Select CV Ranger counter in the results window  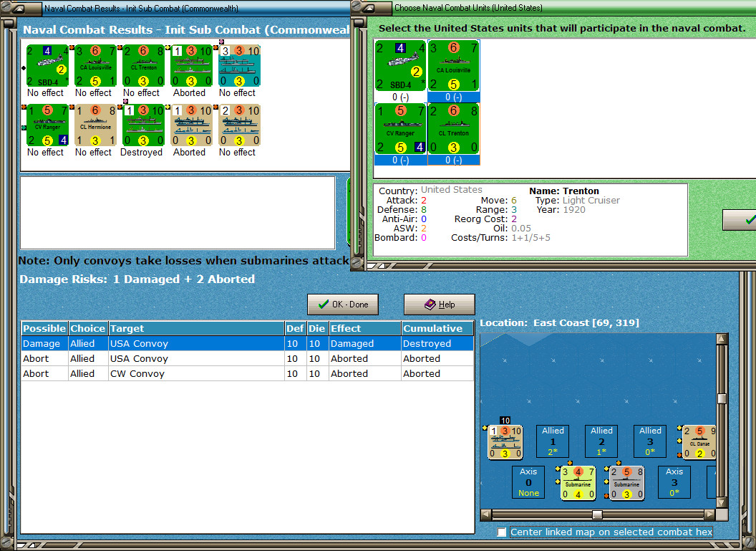[x=47, y=125]
